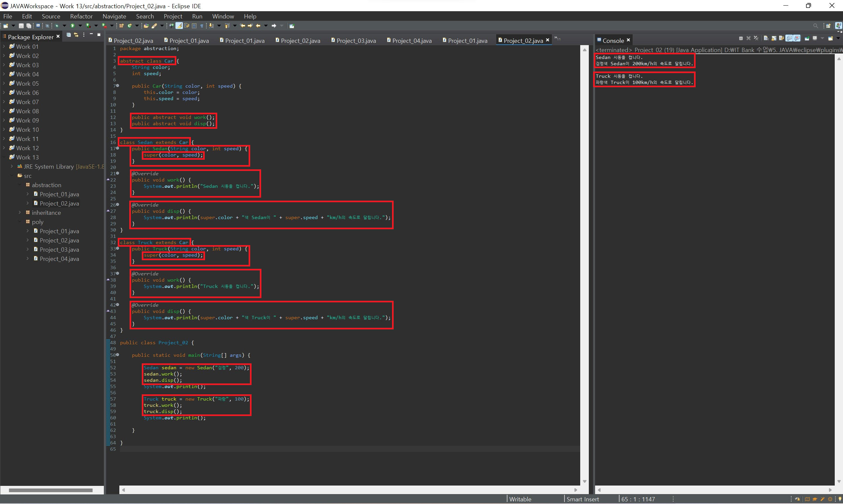Open the Run button dropdown arrow

click(80, 26)
